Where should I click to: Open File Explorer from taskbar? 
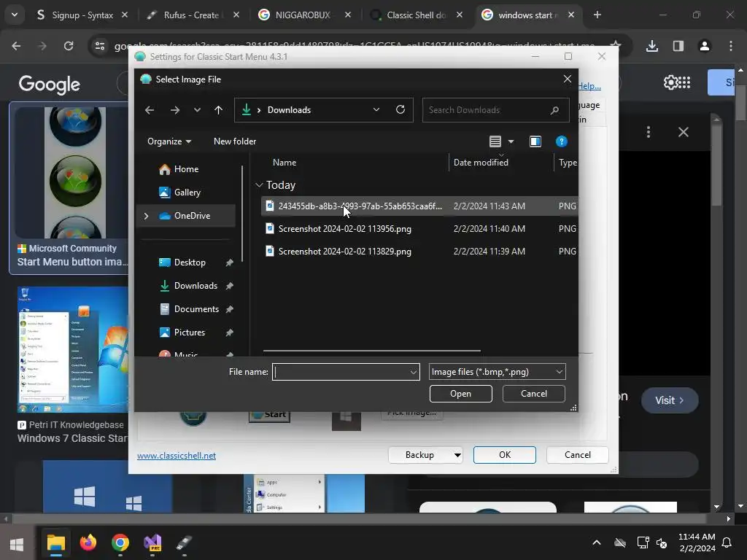[55, 542]
